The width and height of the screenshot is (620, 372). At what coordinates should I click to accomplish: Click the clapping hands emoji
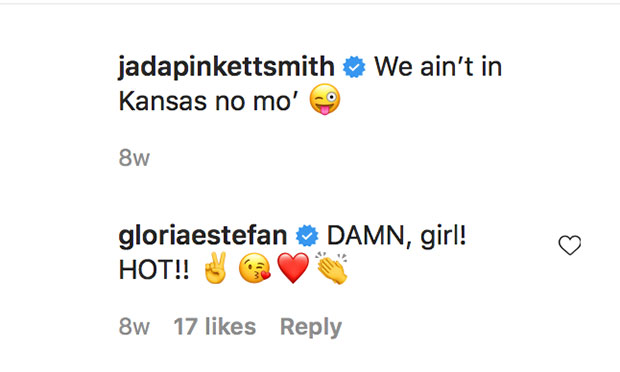tap(331, 268)
